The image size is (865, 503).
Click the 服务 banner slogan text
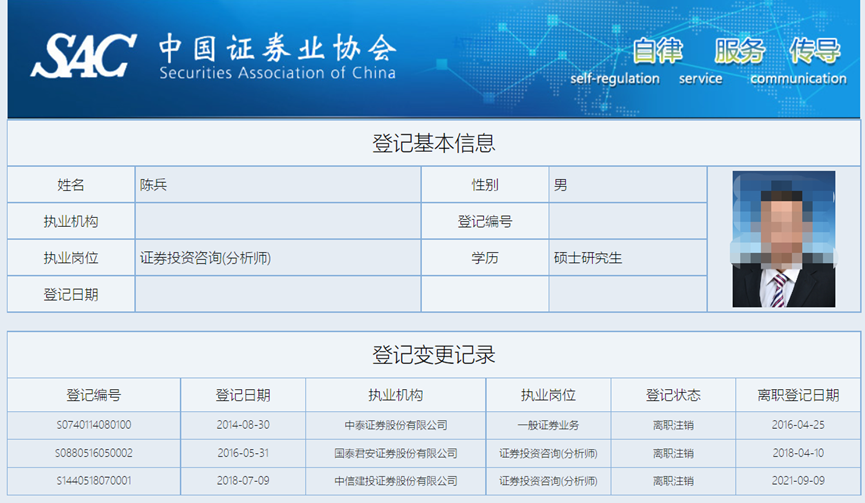tap(739, 51)
